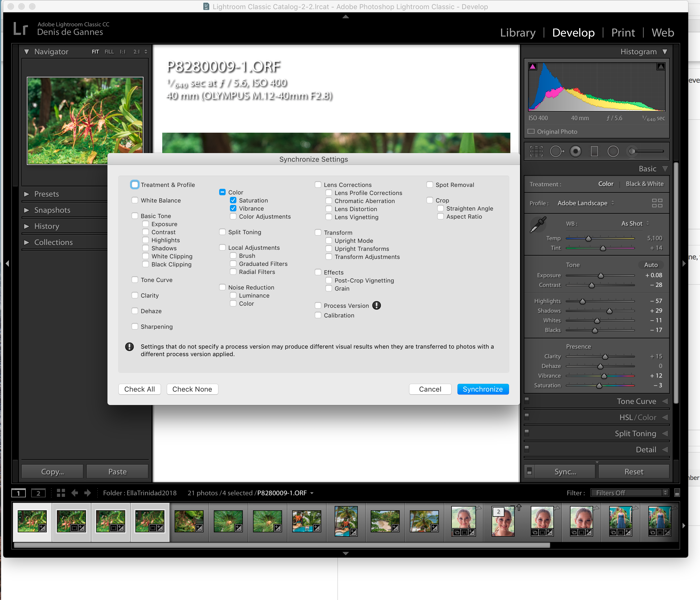
Task: Pick the White Balance eyedropper tool
Action: pyautogui.click(x=538, y=225)
